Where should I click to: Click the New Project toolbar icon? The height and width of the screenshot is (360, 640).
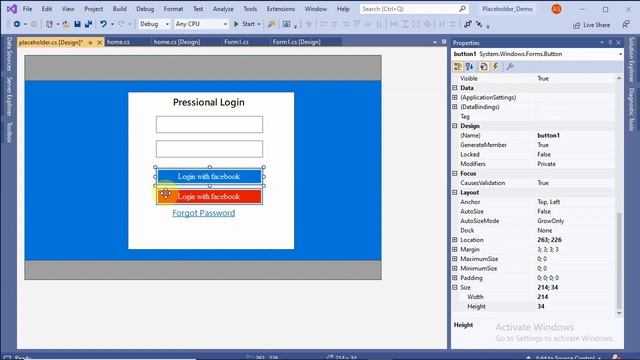tap(49, 24)
